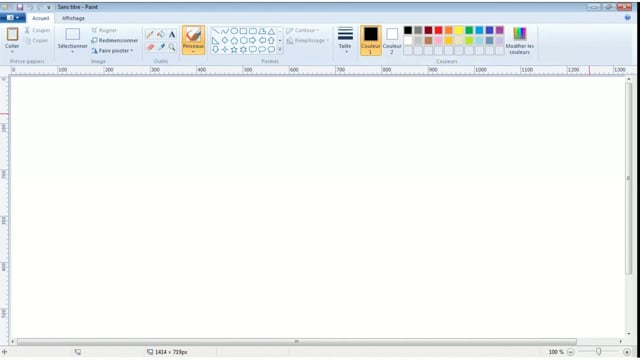
Task: Click the Copier button
Action: point(36,41)
